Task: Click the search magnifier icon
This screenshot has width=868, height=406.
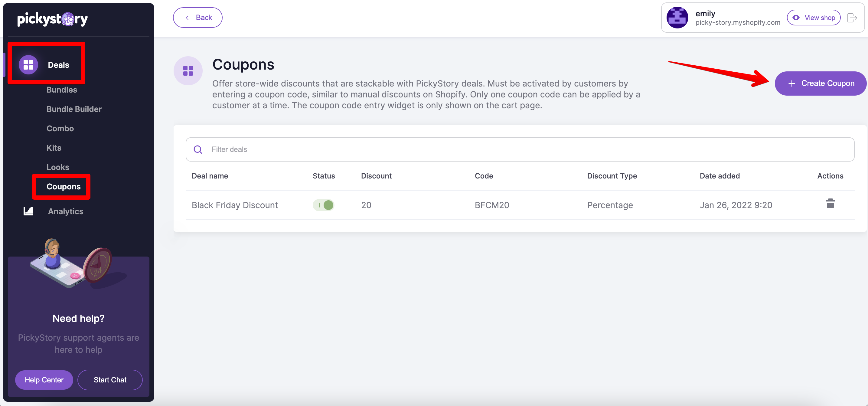Action: click(198, 149)
